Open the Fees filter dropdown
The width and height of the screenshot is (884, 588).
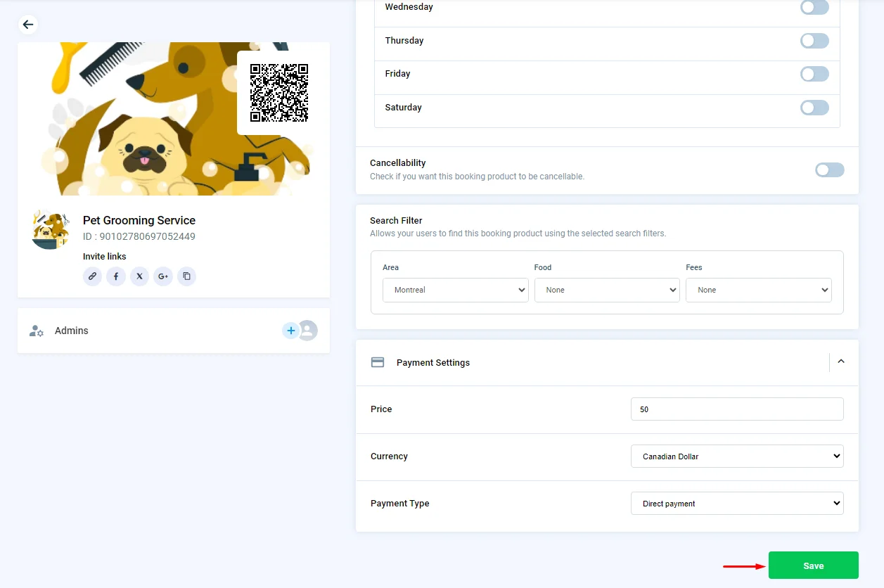pos(759,290)
